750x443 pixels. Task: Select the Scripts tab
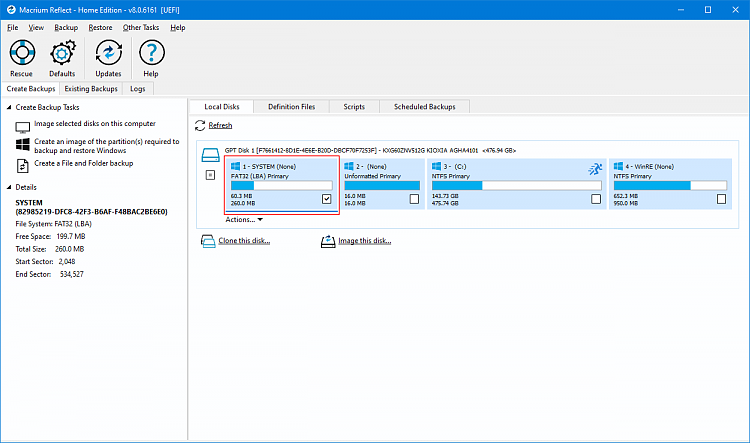(x=354, y=107)
